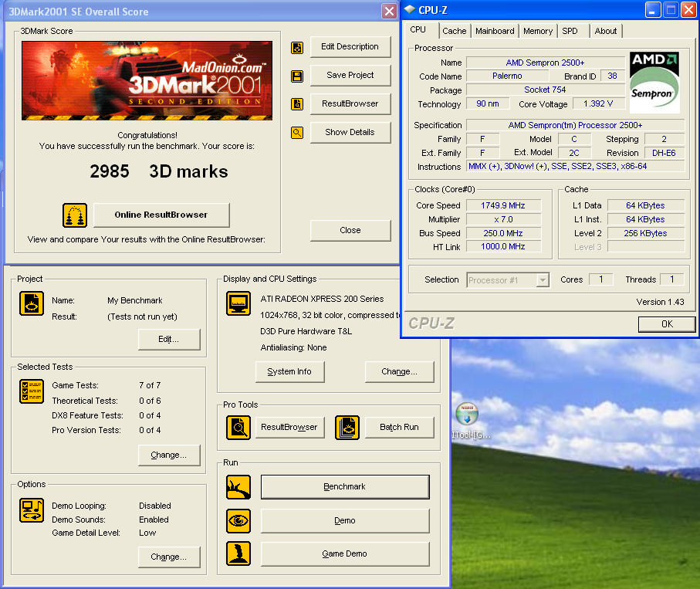
Task: Click Change... under Options
Action: pos(169,557)
